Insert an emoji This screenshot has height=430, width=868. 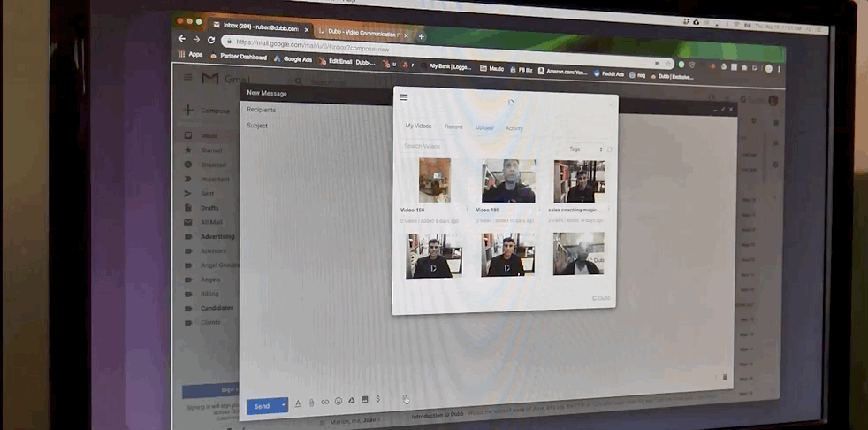pos(339,401)
